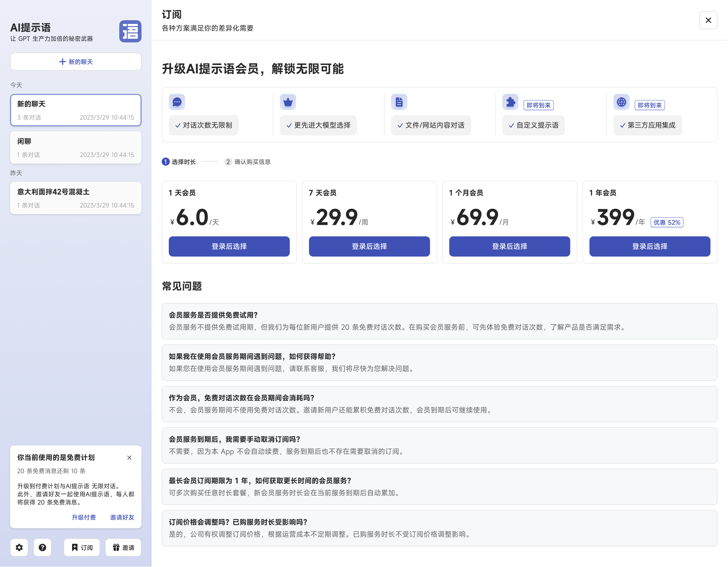Click the globe feature icon
This screenshot has width=728, height=567.
coord(622,102)
